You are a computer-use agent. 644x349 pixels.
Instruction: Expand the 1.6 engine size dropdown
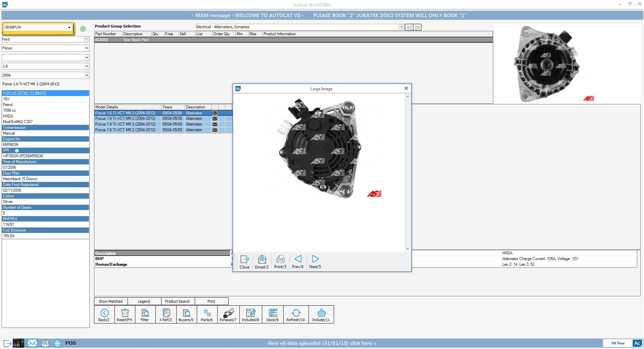pos(86,66)
